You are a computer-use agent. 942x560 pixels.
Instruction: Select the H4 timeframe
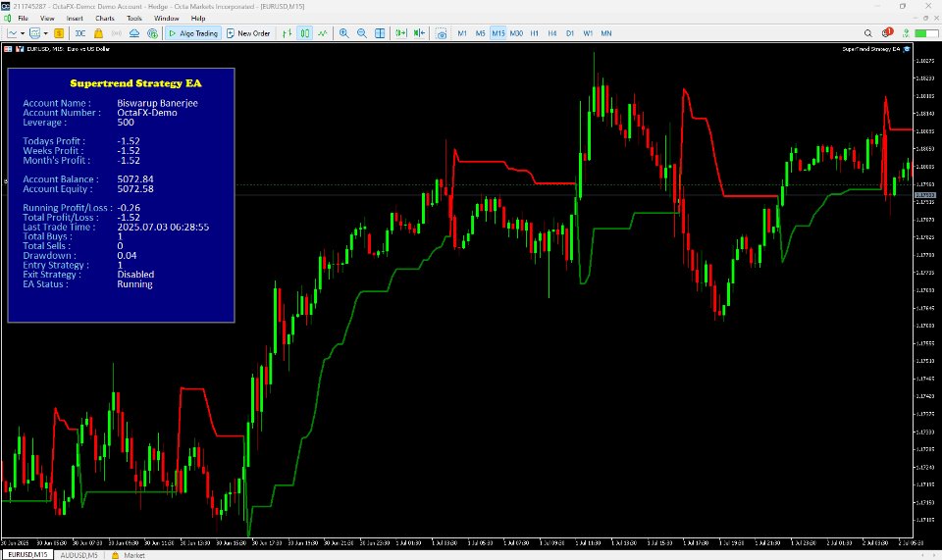coord(552,33)
